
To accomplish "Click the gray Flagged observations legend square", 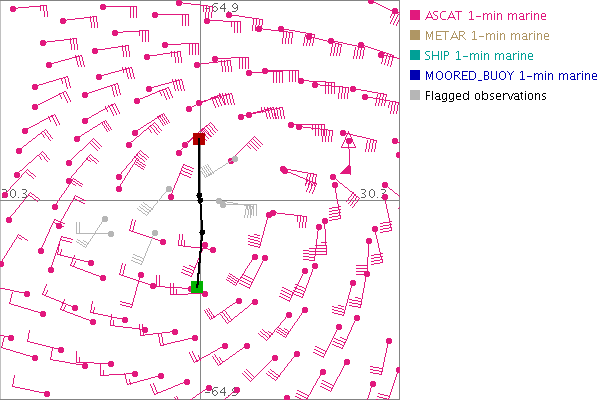I will click(x=416, y=96).
